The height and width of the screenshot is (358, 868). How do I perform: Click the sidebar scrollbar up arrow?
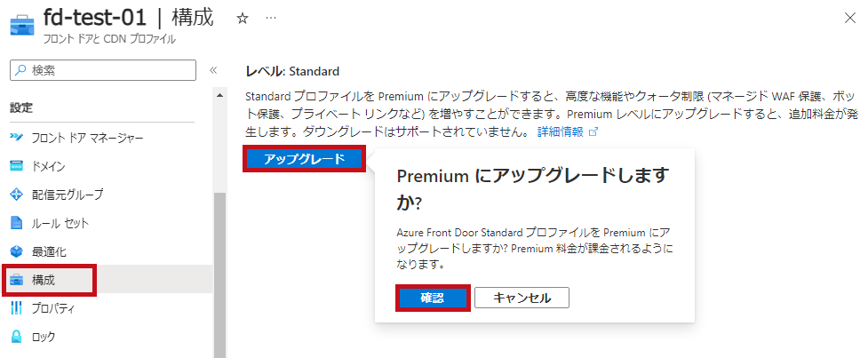[219, 95]
